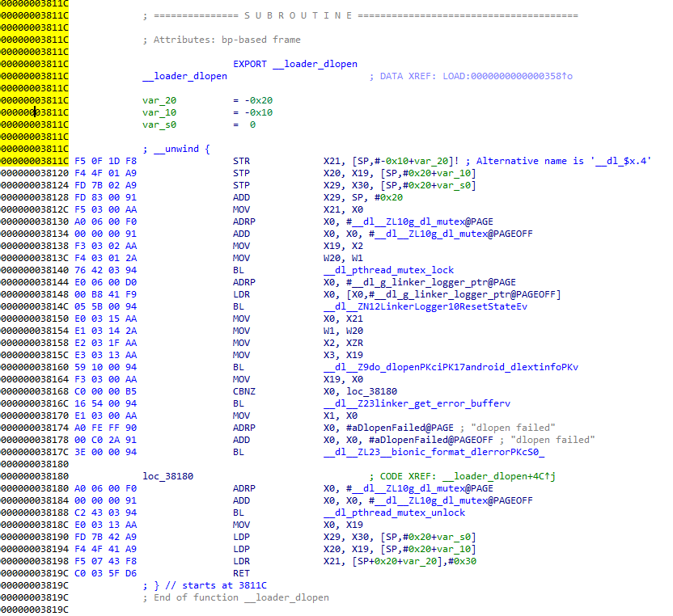
Task: Select operand 'X19, X2'
Action: click(343, 247)
